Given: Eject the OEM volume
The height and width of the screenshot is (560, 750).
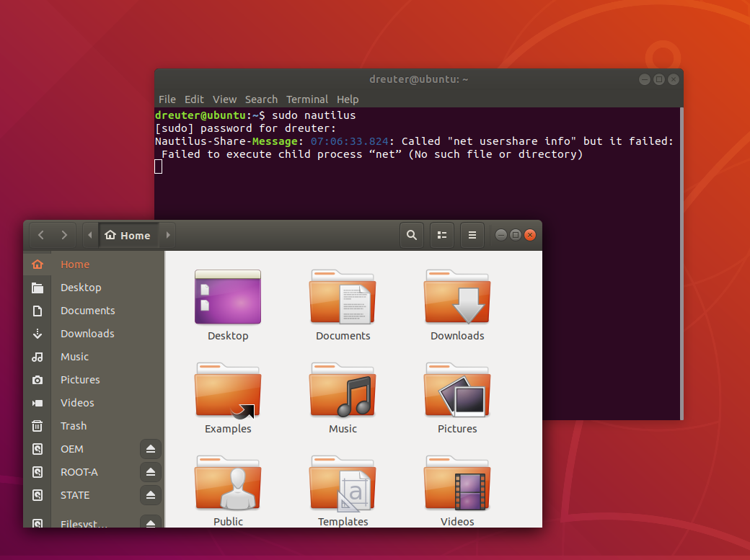Looking at the screenshot, I should pos(151,449).
